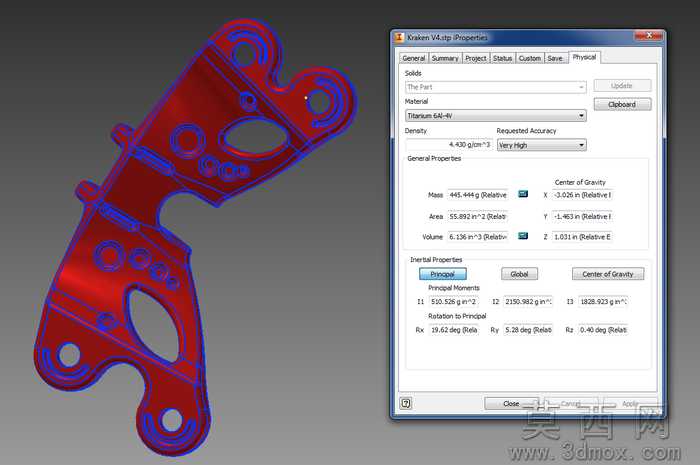This screenshot has width=700, height=465.
Task: Click the Center of Gravity Z field
Action: 582,237
